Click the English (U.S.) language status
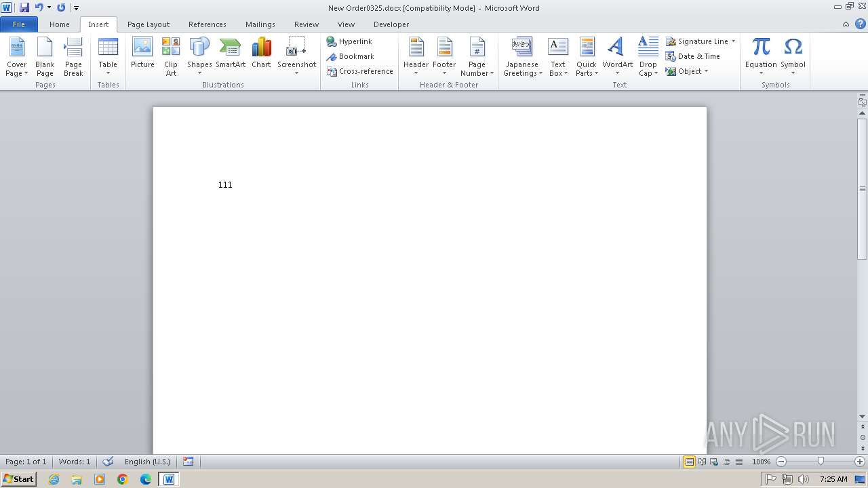 [147, 462]
